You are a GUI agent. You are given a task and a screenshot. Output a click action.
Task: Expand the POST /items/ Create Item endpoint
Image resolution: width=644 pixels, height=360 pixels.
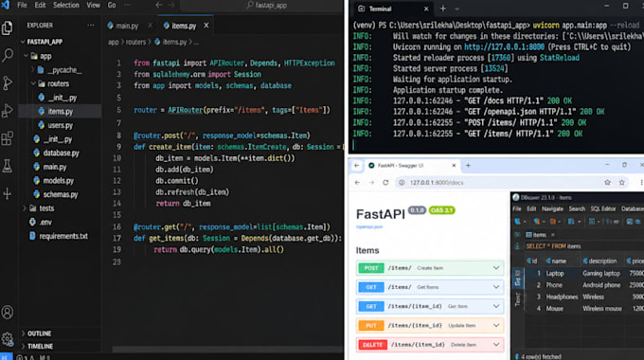[x=430, y=268]
